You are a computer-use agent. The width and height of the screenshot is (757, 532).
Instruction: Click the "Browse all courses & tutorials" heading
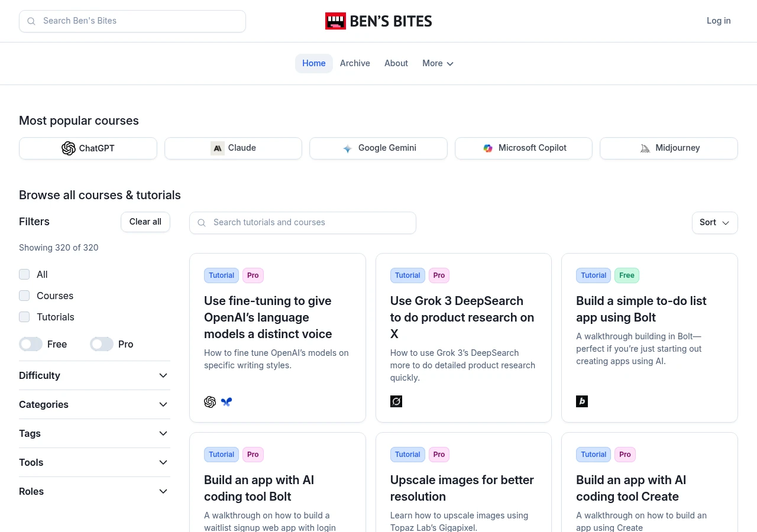100,195
